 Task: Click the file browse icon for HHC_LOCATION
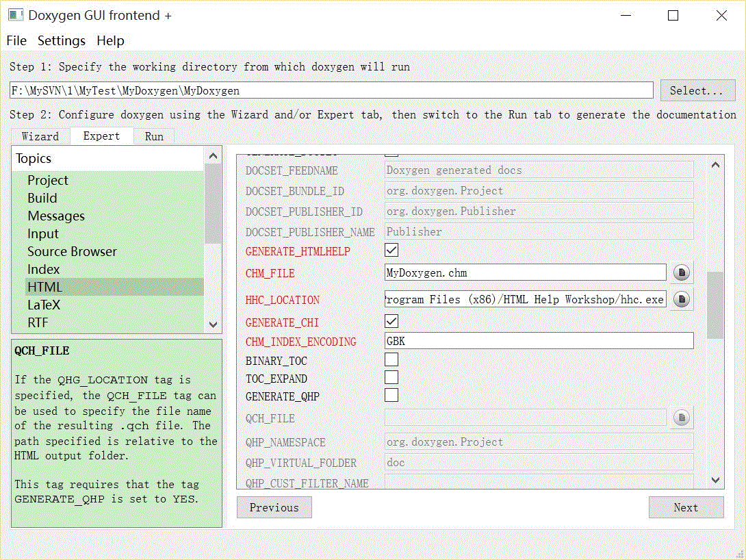(681, 299)
